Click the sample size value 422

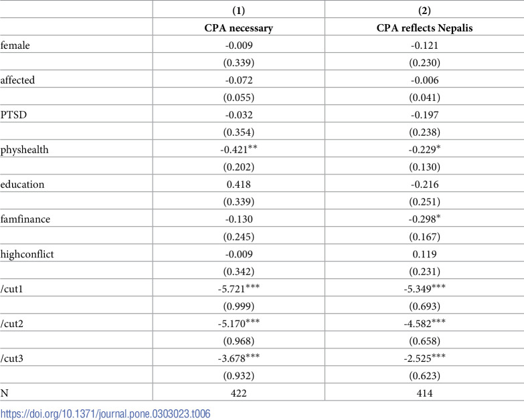coord(239,393)
